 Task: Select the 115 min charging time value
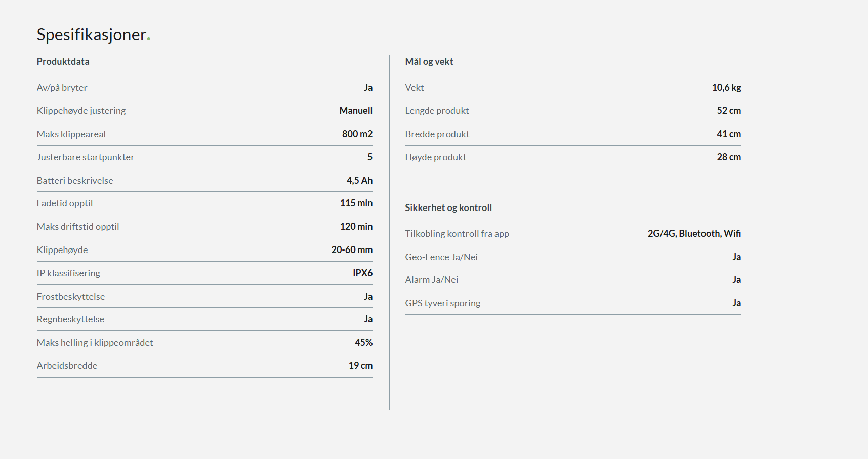click(356, 203)
